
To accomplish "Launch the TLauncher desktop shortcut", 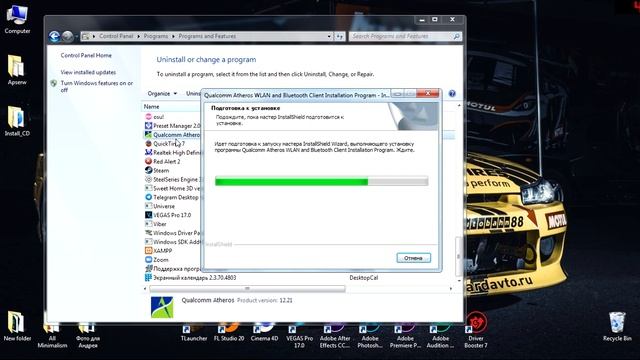I will click(193, 333).
